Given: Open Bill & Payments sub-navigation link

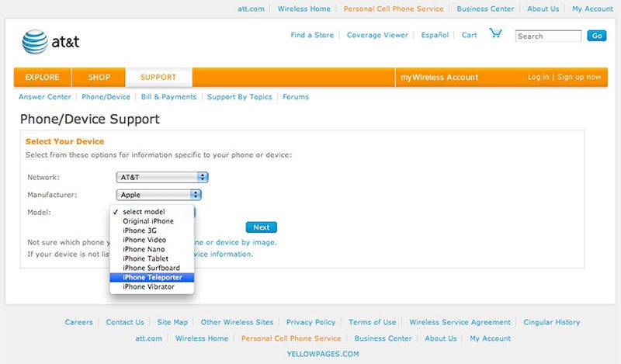Looking at the screenshot, I should pyautogui.click(x=168, y=97).
